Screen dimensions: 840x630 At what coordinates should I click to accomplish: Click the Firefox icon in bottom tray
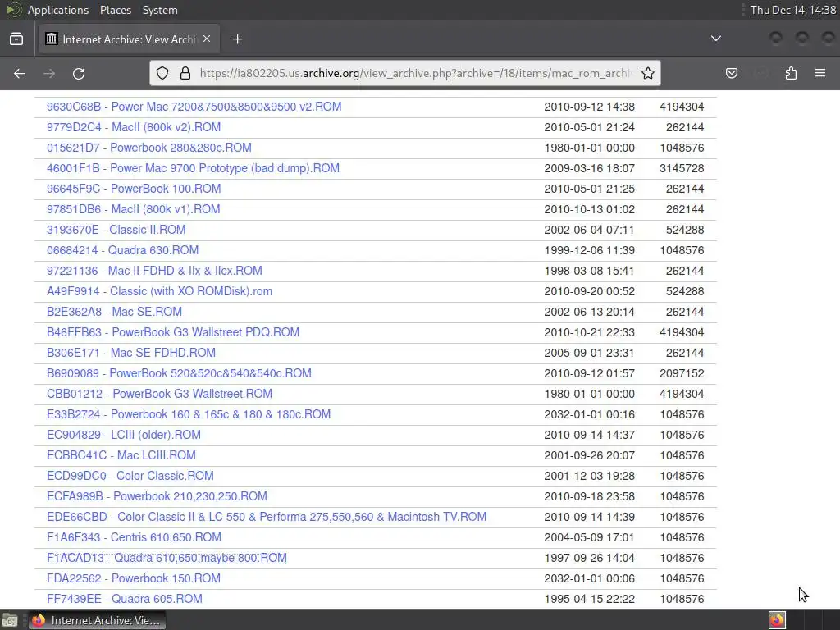(x=777, y=620)
